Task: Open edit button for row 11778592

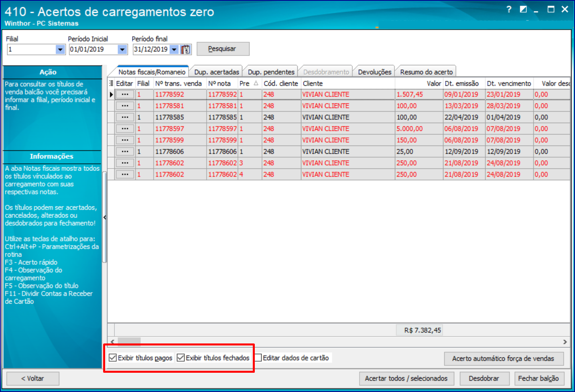Action: 125,94
